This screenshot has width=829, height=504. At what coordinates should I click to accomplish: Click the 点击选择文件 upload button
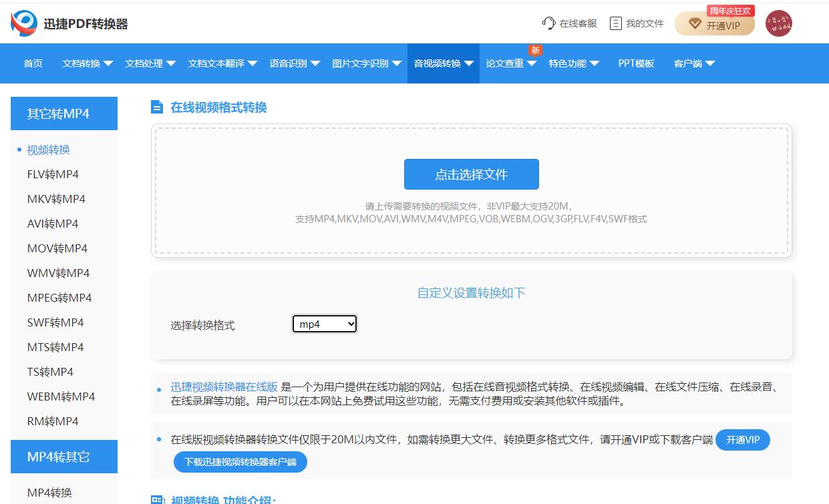tap(472, 174)
